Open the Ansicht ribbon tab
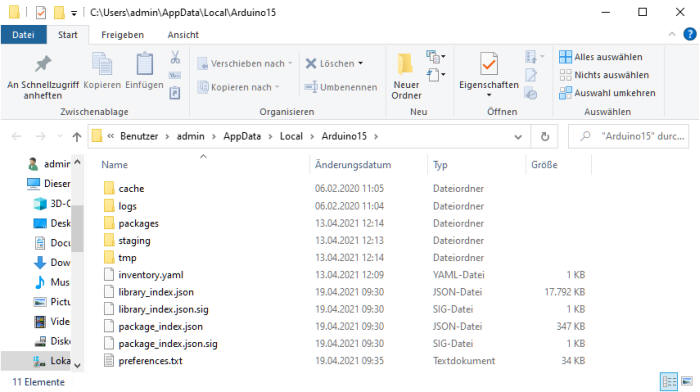 [183, 35]
